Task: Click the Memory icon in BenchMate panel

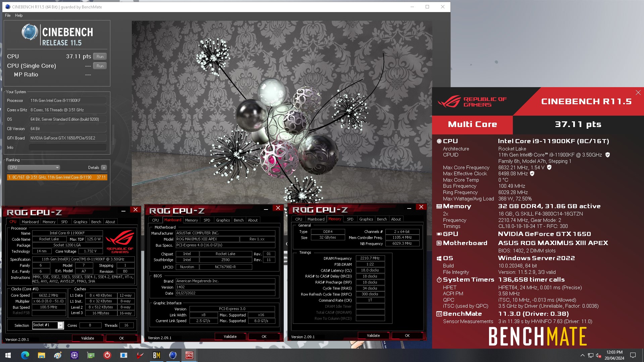Action: 439,206
